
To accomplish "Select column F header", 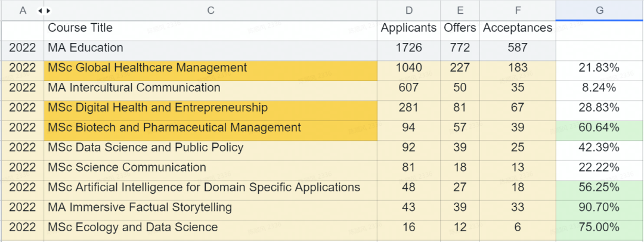I will tap(517, 11).
